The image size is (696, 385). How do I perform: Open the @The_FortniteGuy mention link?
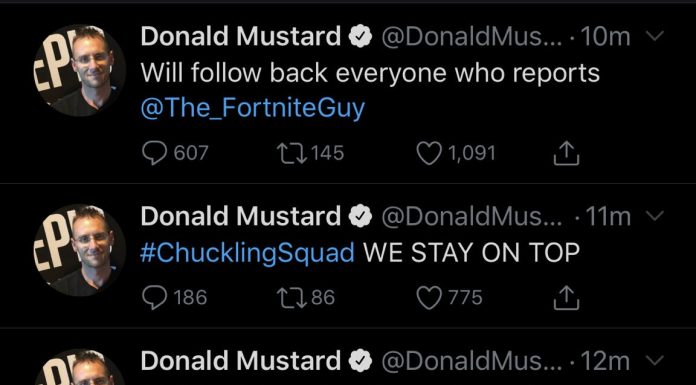[x=253, y=108]
